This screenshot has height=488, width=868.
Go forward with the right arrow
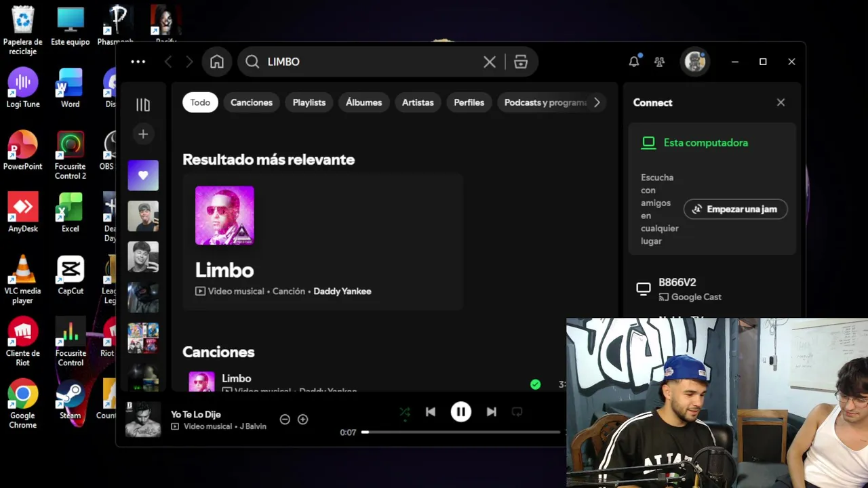coord(189,62)
